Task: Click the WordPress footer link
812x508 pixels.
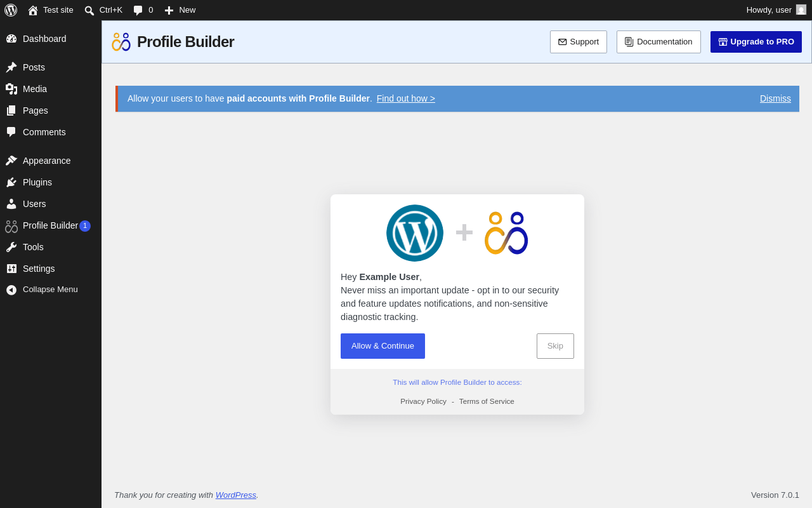Action: [236, 495]
